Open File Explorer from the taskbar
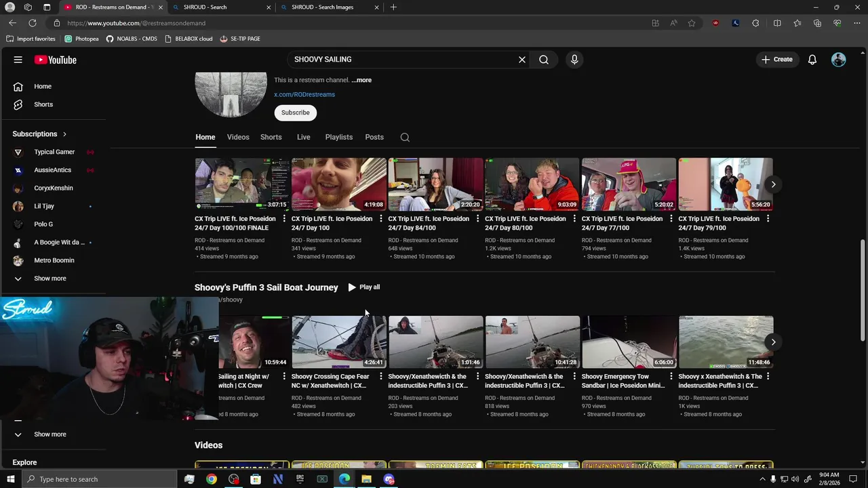The width and height of the screenshot is (868, 488). [366, 479]
